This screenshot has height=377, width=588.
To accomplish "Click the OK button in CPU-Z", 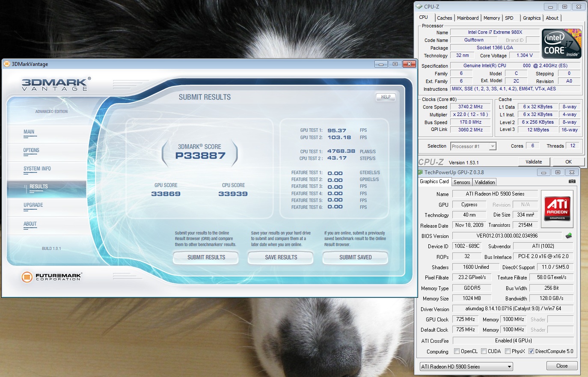I will tap(568, 162).
